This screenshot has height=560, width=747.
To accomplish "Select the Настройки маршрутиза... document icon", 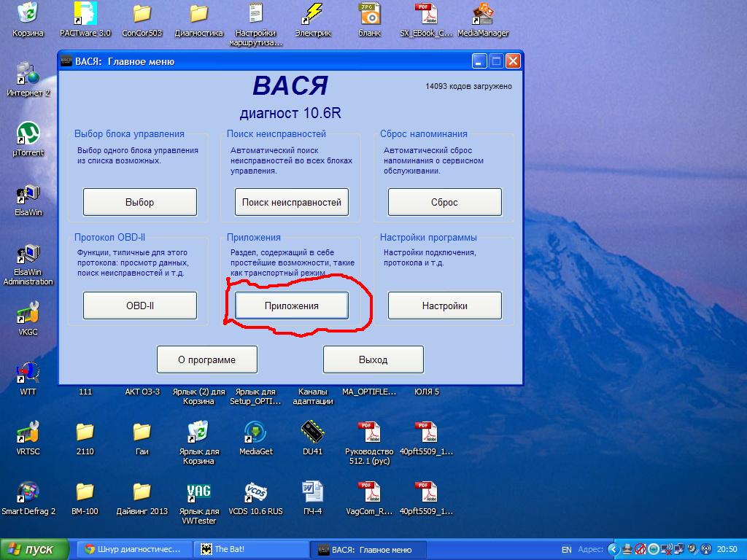I will [256, 13].
